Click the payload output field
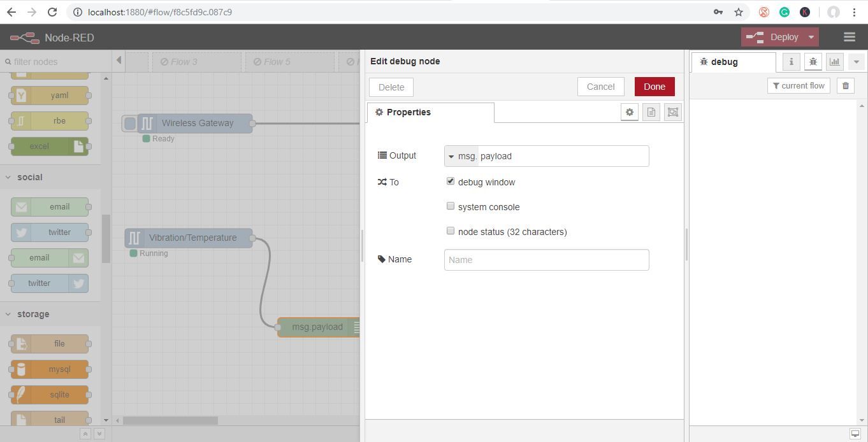 pyautogui.click(x=563, y=156)
